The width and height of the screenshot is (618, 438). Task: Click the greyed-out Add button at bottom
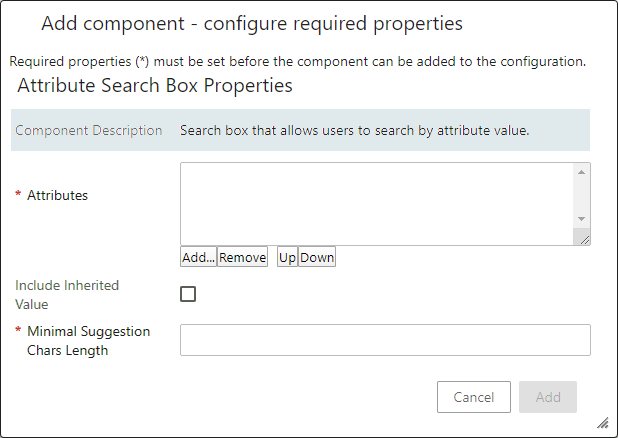pos(548,397)
